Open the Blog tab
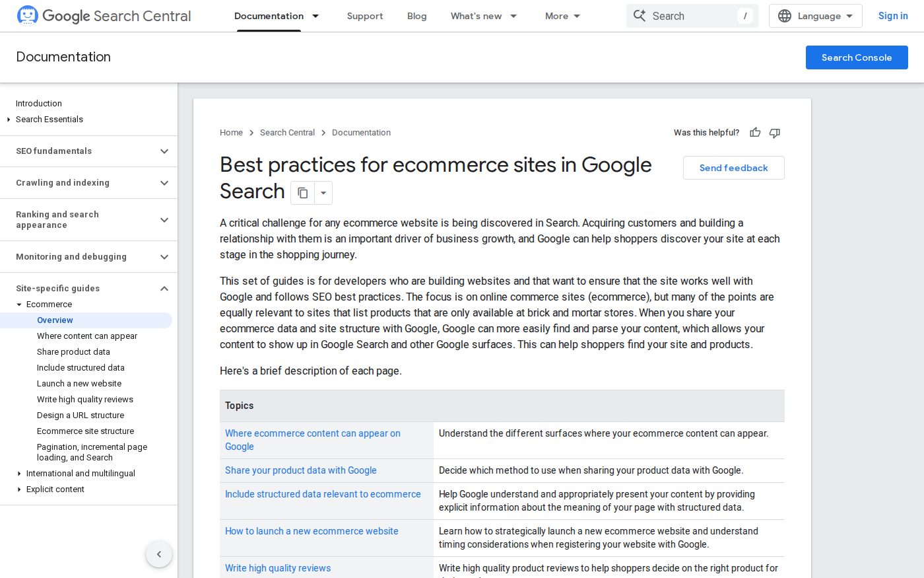924x578 pixels. (x=416, y=16)
